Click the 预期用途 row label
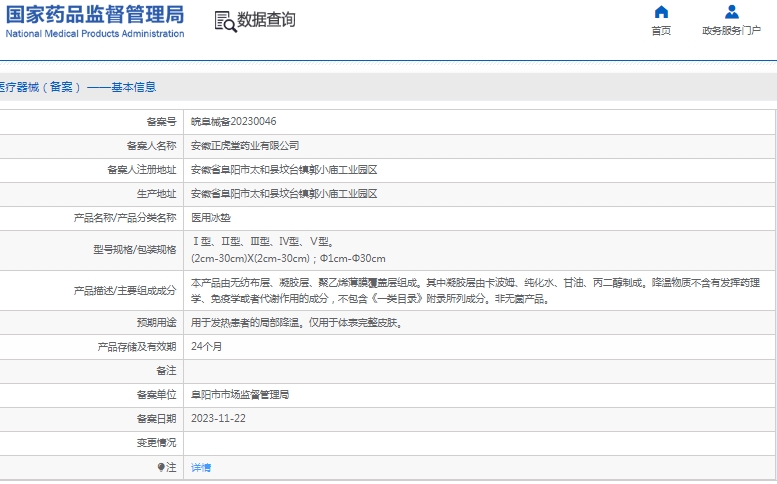This screenshot has height=484, width=777. click(x=156, y=323)
